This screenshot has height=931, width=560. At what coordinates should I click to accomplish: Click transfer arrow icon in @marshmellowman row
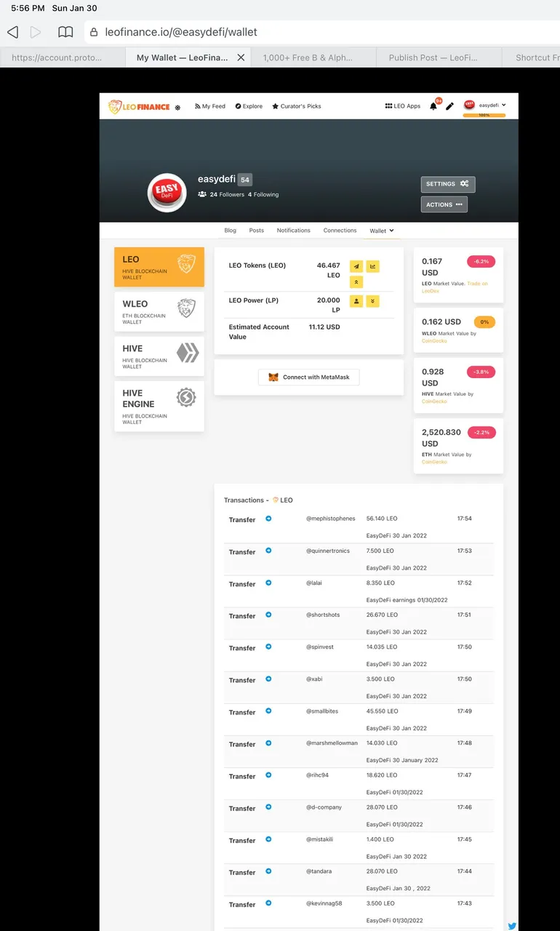[x=268, y=743]
